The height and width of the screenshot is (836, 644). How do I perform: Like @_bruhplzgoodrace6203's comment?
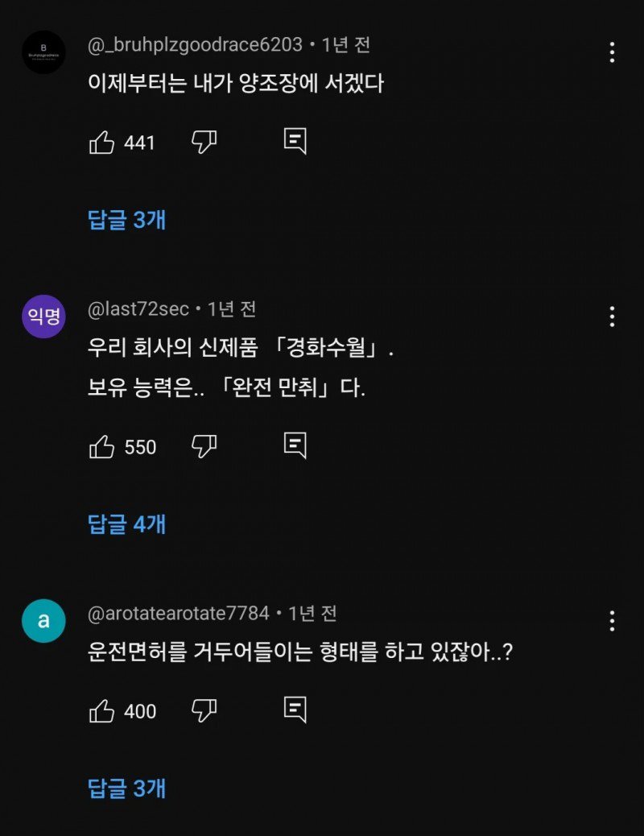pyautogui.click(x=101, y=143)
